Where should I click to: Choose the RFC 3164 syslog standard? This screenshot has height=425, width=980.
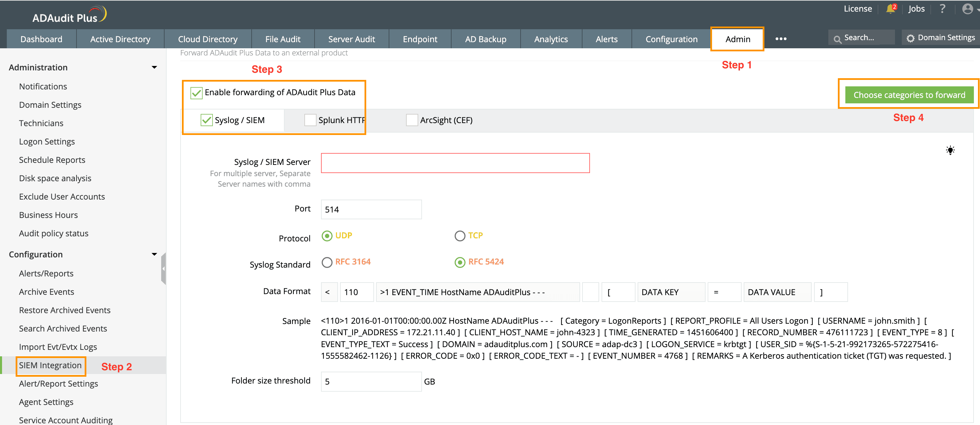click(327, 262)
